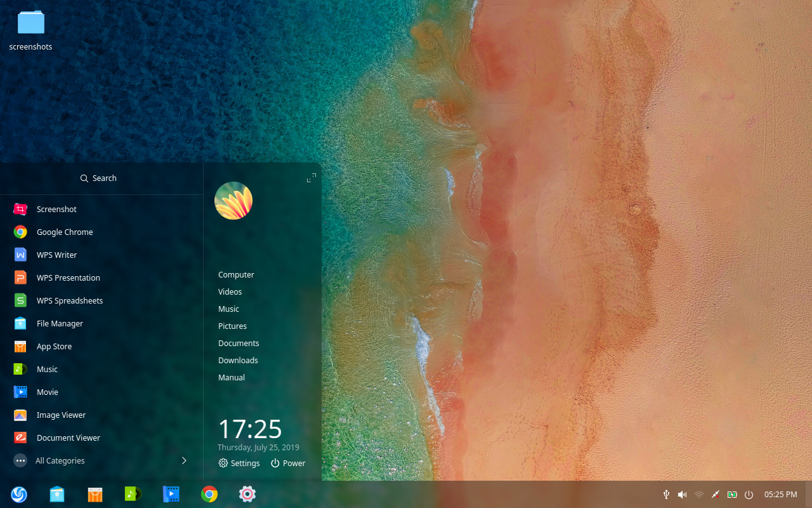Open Document Viewer from launcher list

click(x=68, y=438)
